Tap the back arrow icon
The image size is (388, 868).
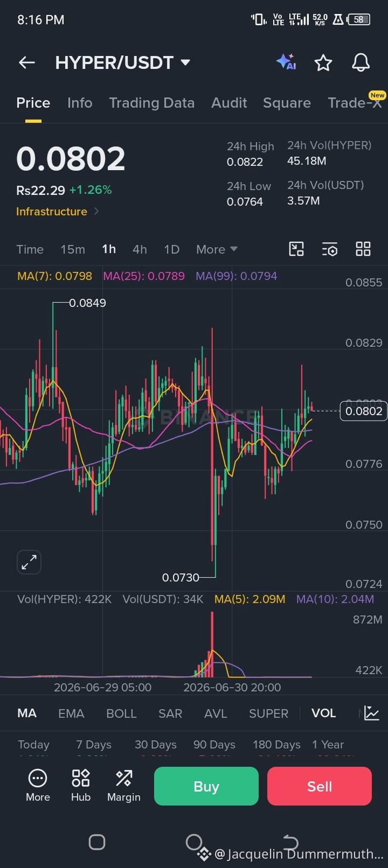[27, 62]
